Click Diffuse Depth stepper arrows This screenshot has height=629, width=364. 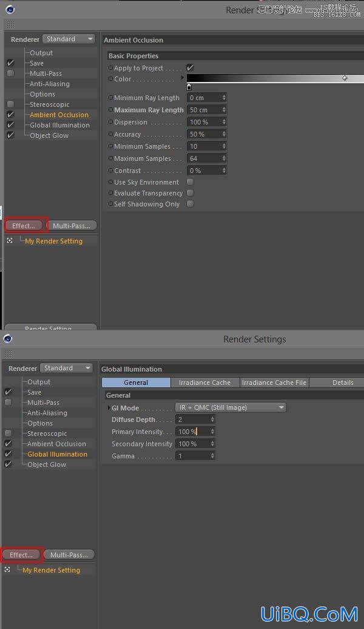(212, 420)
